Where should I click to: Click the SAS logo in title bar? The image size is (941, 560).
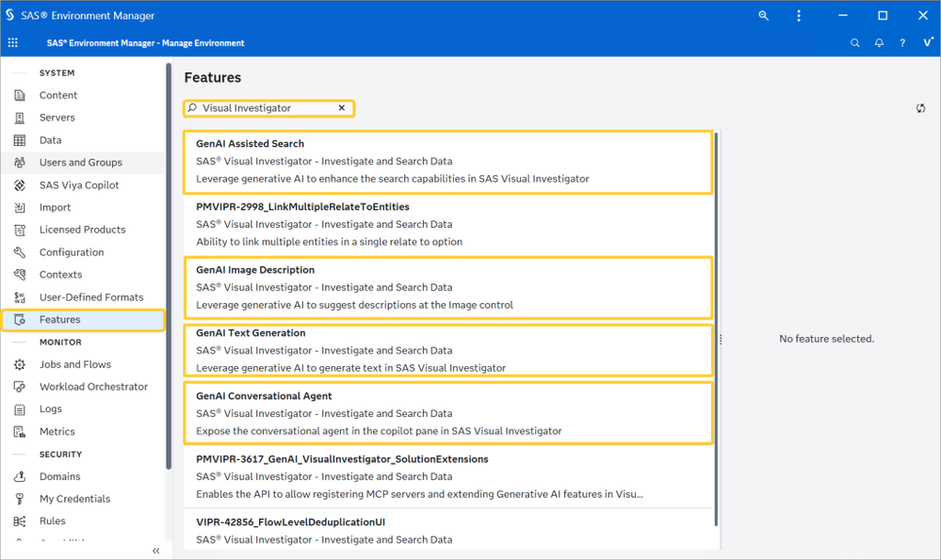pos(10,15)
